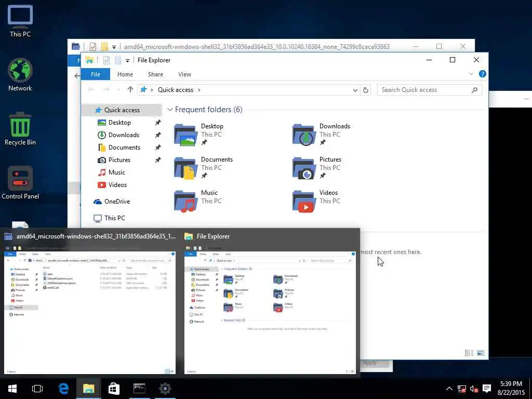Click the taskbar clock showing 5:39 PM

pyautogui.click(x=511, y=388)
